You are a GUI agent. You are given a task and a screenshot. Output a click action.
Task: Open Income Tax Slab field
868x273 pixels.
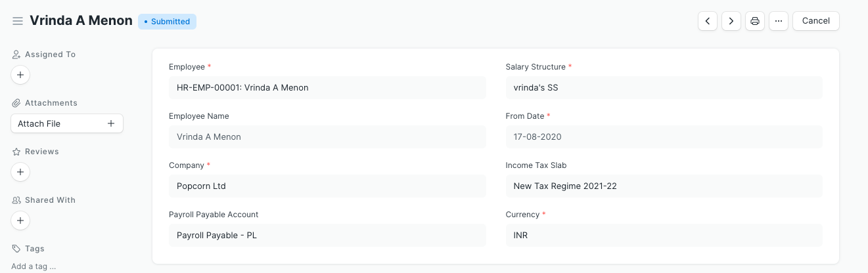pyautogui.click(x=664, y=186)
